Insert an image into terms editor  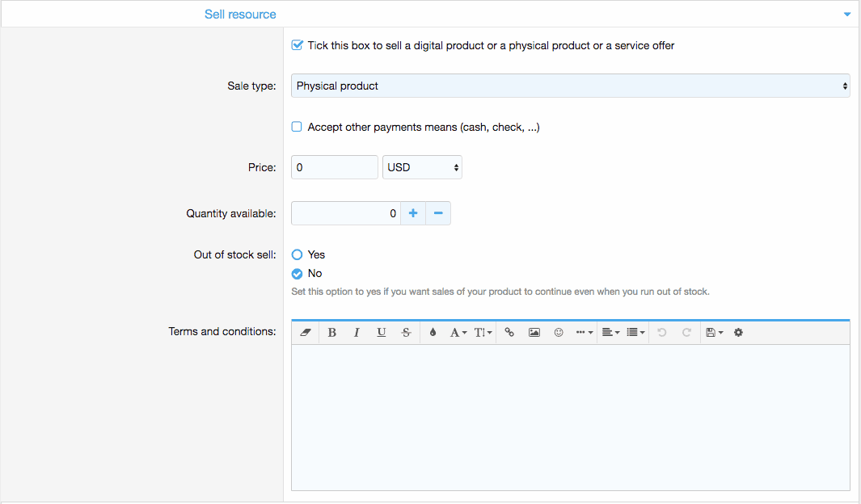pyautogui.click(x=534, y=333)
